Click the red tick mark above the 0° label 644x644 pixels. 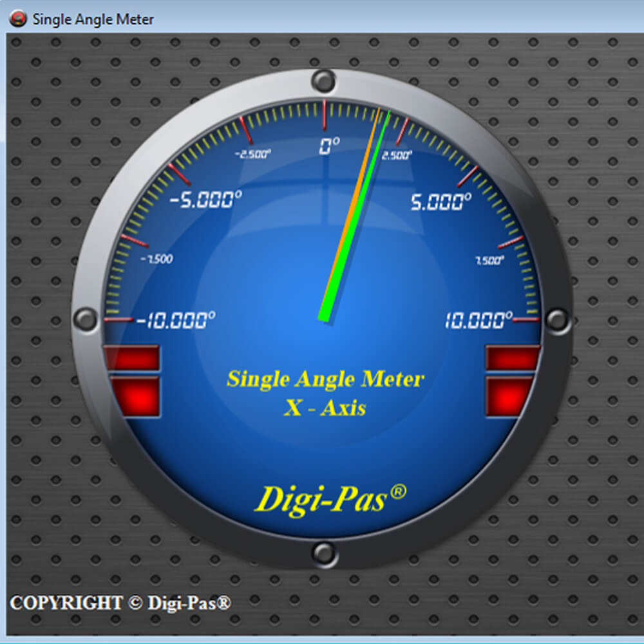coord(325,115)
